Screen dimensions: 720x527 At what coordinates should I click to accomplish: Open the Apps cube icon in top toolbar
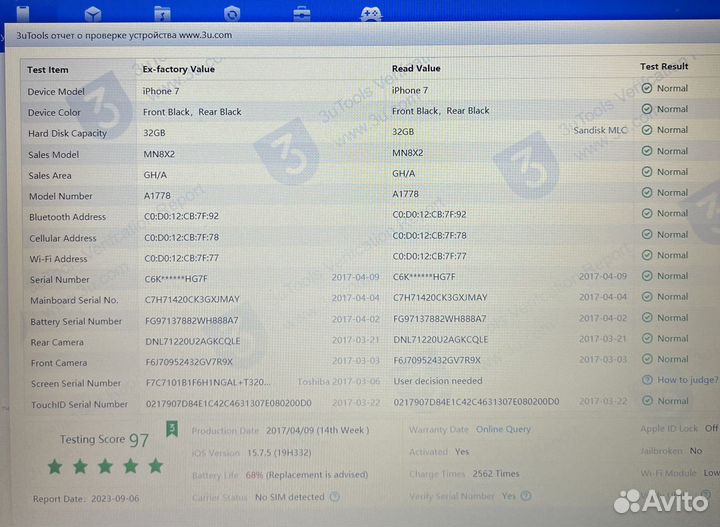pos(92,13)
